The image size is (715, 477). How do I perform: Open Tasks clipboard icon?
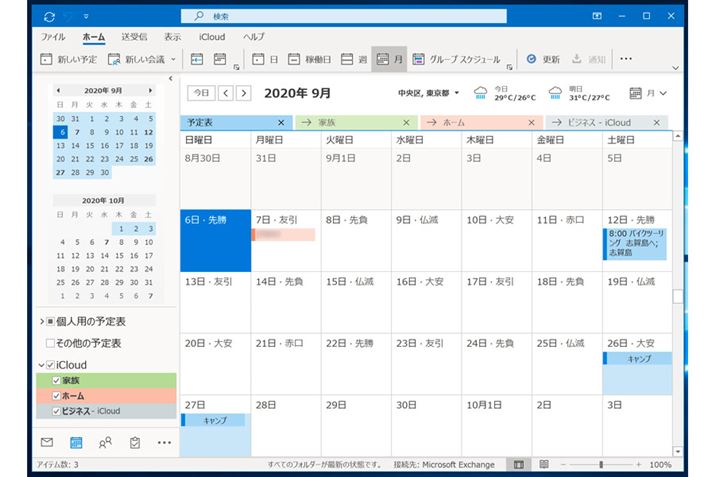(135, 442)
